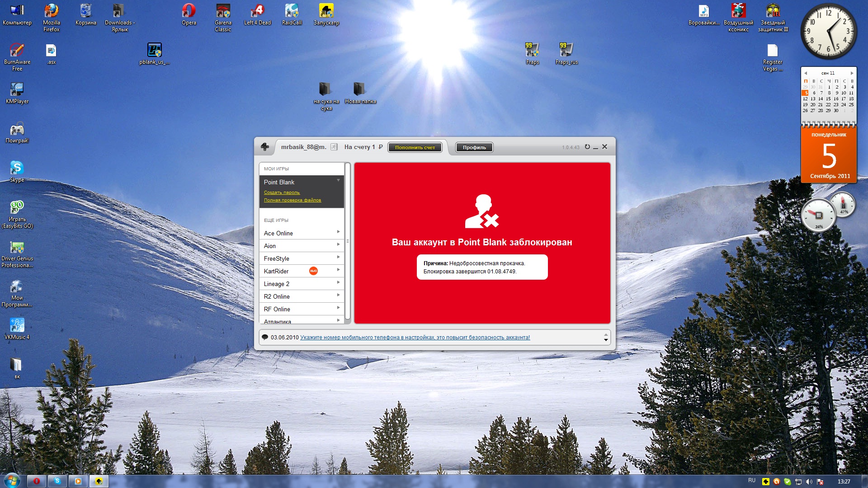Expand the Ace Online game entry
The height and width of the screenshot is (488, 868).
pyautogui.click(x=338, y=232)
